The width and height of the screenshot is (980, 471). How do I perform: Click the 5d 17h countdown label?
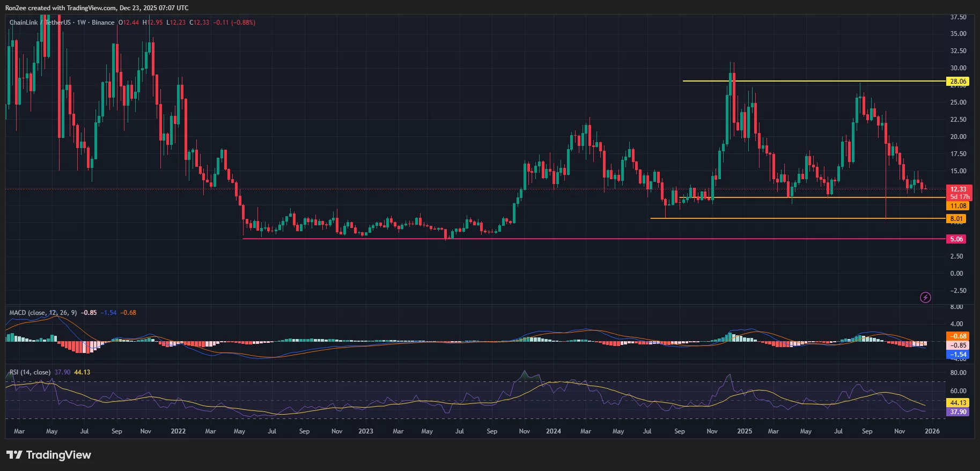[x=959, y=197]
